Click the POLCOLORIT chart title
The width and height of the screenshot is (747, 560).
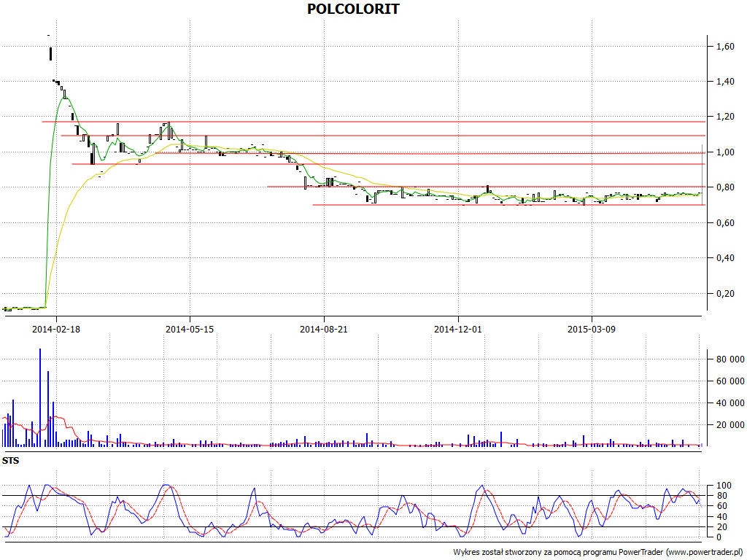(353, 9)
